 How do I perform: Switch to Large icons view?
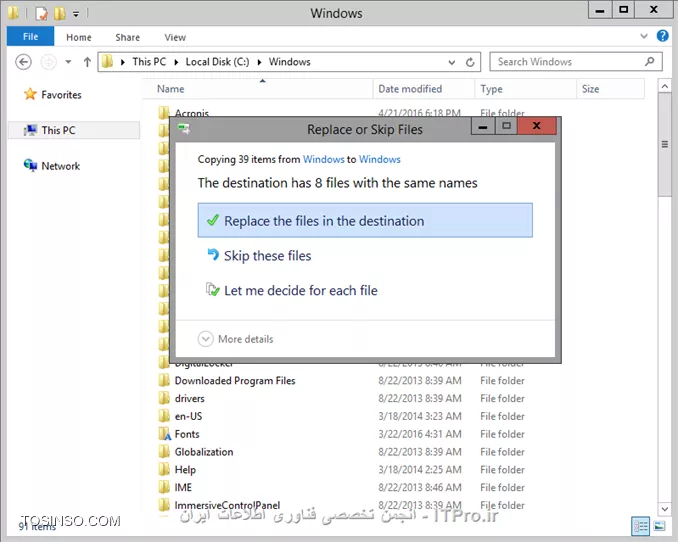tap(659, 526)
